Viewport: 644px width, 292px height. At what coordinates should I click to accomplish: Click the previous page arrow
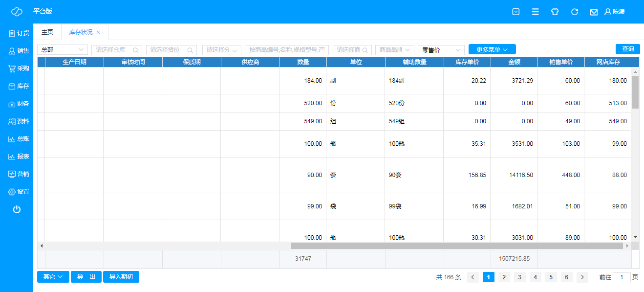[473, 277]
